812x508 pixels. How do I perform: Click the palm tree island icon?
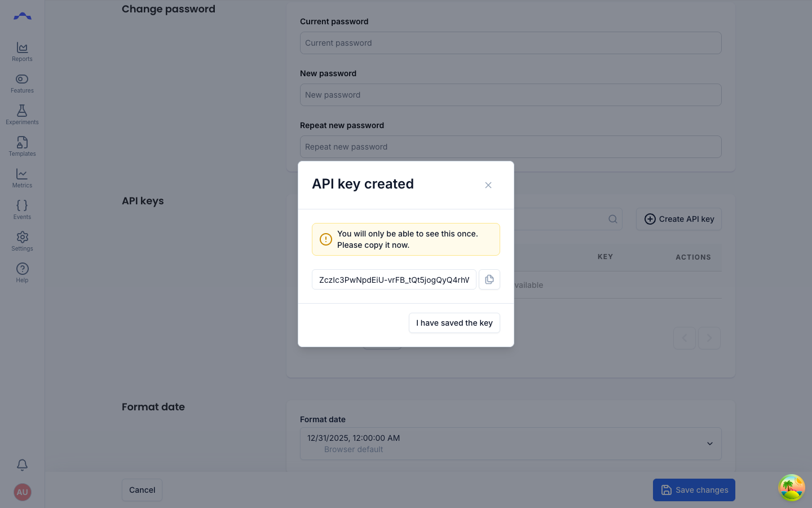[792, 488]
